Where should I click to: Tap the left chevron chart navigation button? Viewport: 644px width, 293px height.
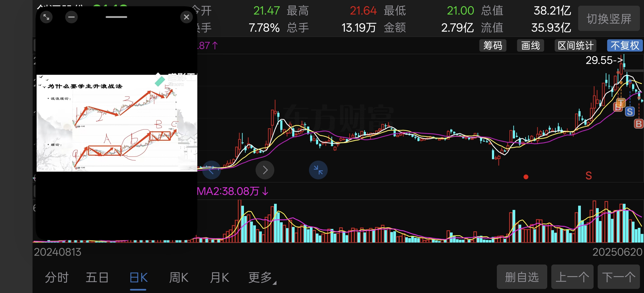(212, 170)
